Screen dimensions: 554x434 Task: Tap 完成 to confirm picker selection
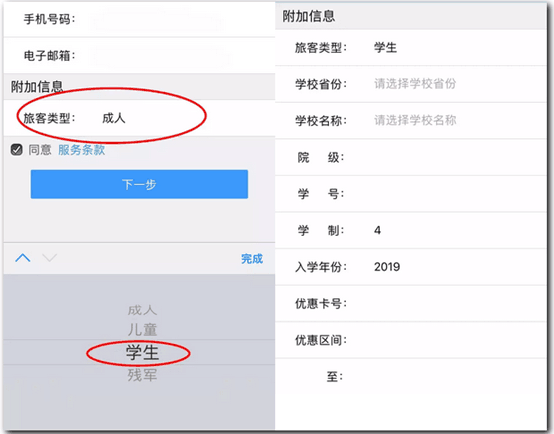tap(252, 258)
